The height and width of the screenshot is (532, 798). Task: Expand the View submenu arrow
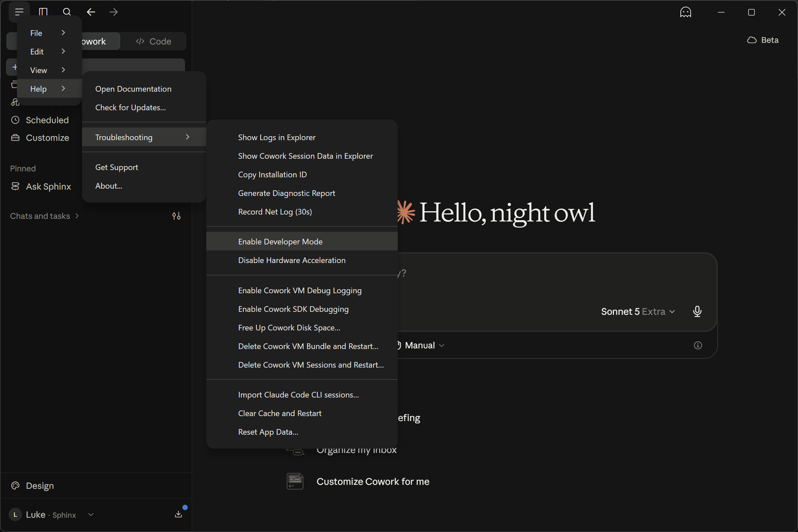tap(63, 70)
